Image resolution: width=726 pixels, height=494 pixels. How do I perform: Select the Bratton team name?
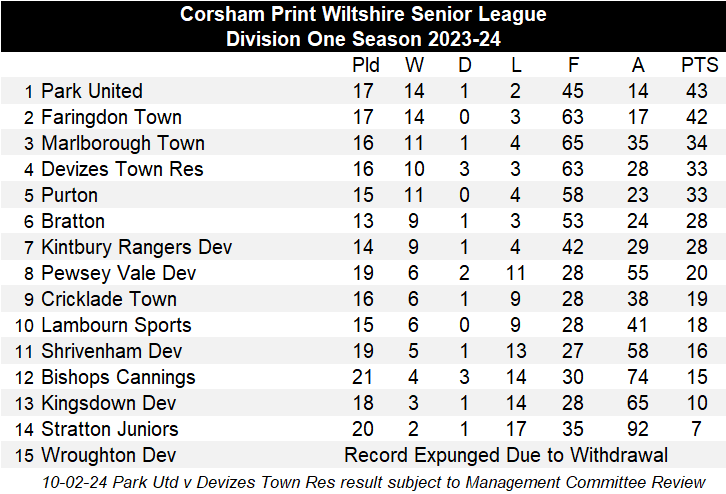pyautogui.click(x=73, y=221)
